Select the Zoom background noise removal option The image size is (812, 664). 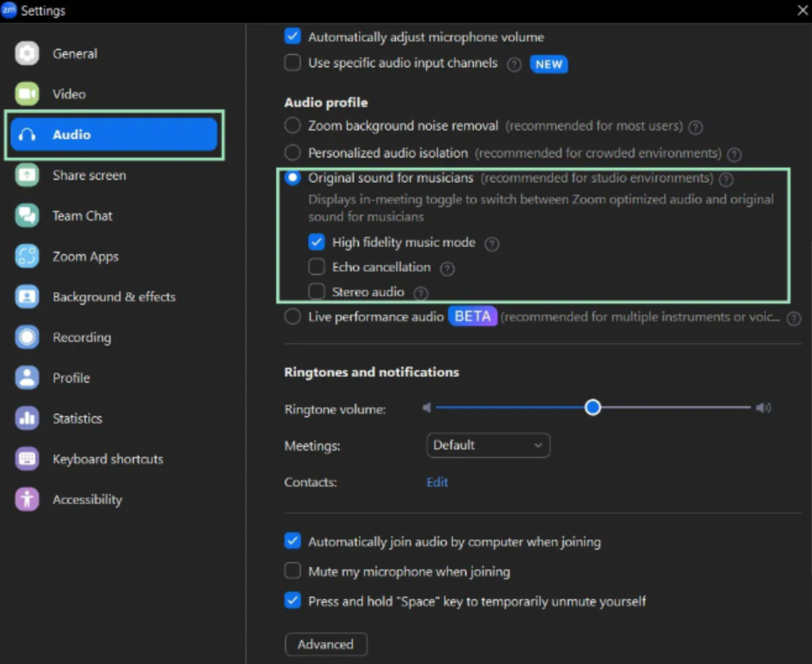292,125
